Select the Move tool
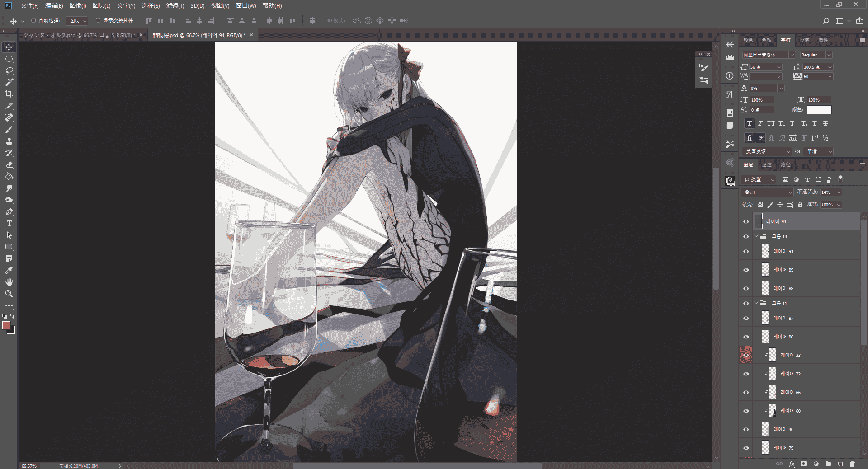 coord(9,47)
